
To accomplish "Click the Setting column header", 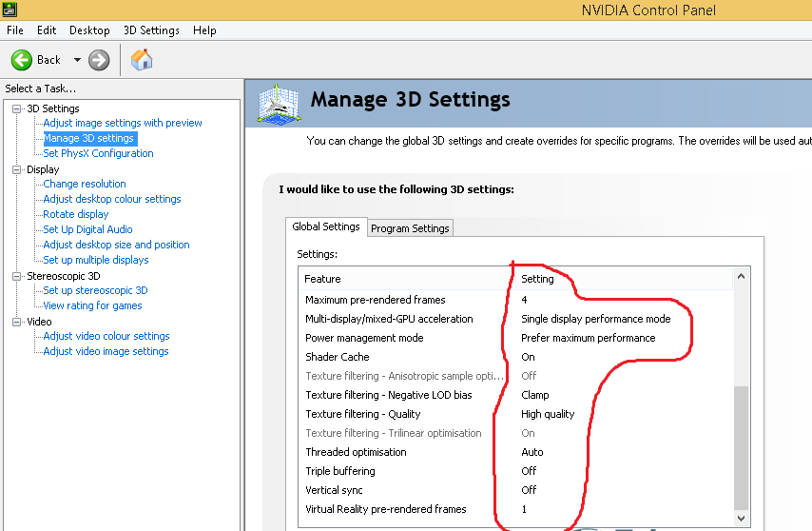I will [623, 279].
